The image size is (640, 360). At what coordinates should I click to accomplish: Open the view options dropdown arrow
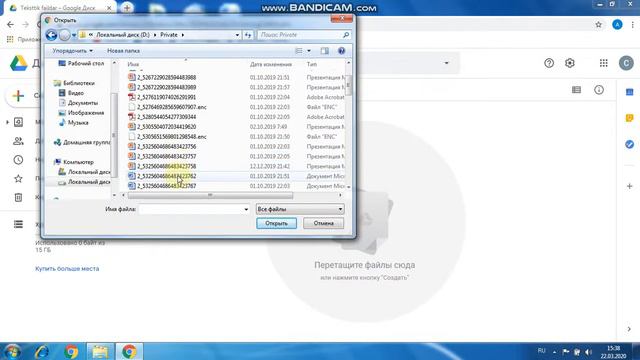pyautogui.click(x=309, y=51)
